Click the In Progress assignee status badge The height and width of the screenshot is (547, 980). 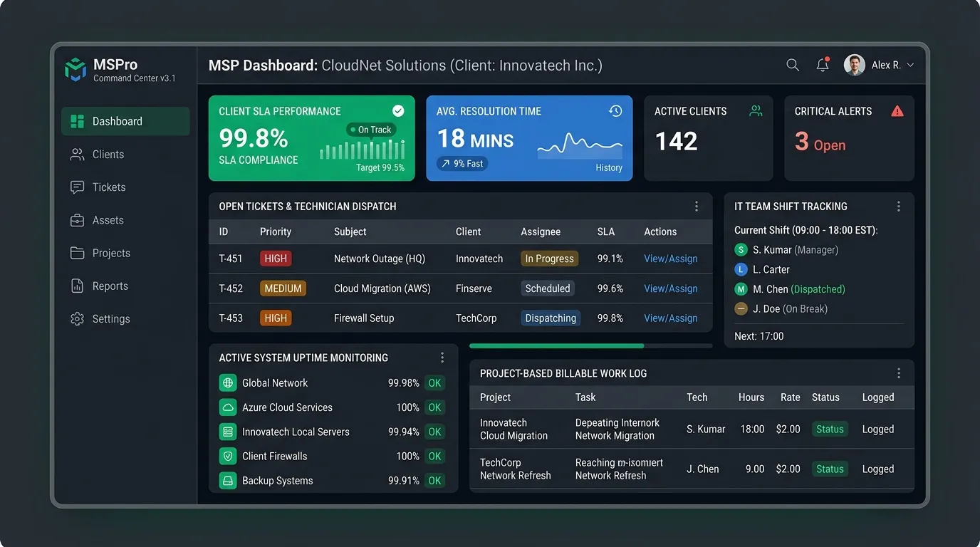point(549,259)
